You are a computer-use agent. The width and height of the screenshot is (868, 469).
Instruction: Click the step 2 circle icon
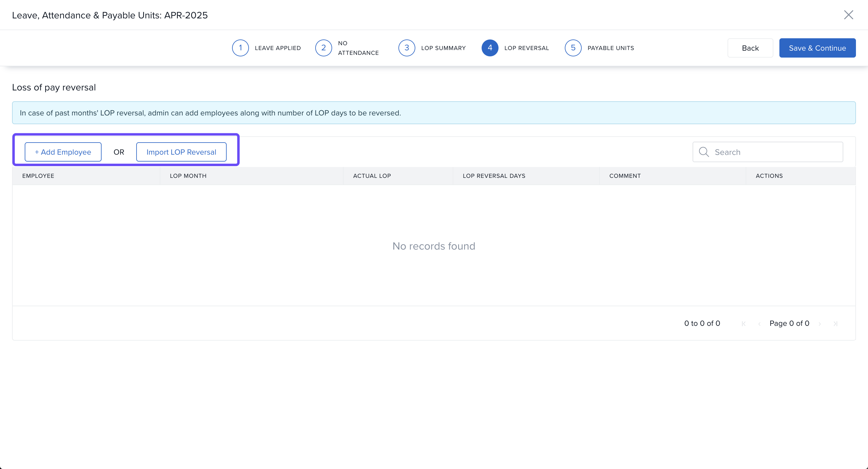click(x=323, y=48)
